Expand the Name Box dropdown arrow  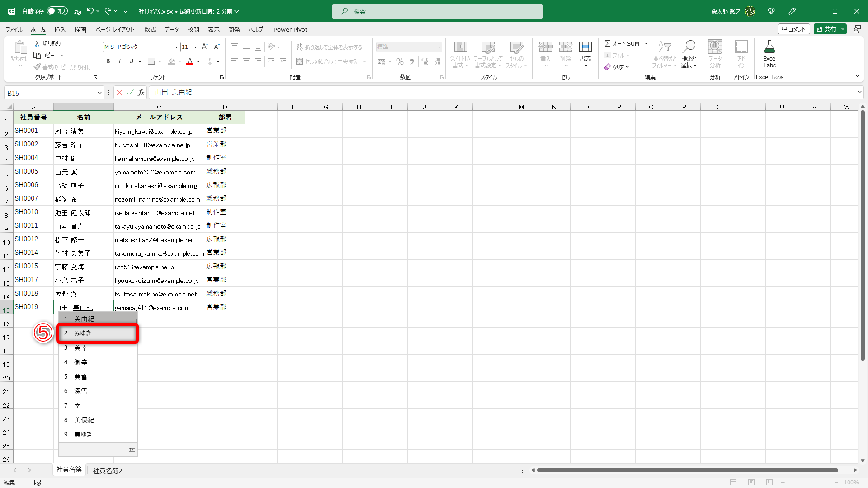pyautogui.click(x=99, y=93)
